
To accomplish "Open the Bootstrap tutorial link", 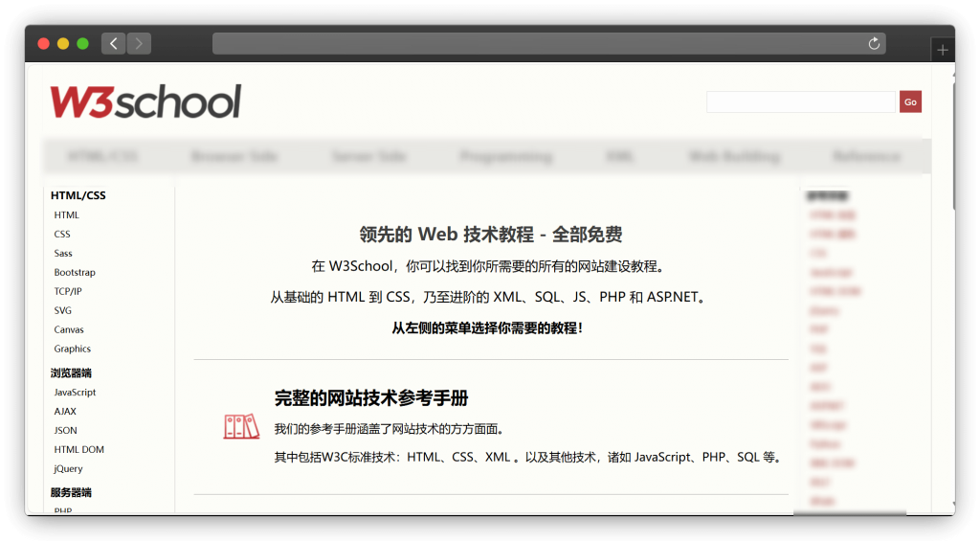I will [75, 272].
